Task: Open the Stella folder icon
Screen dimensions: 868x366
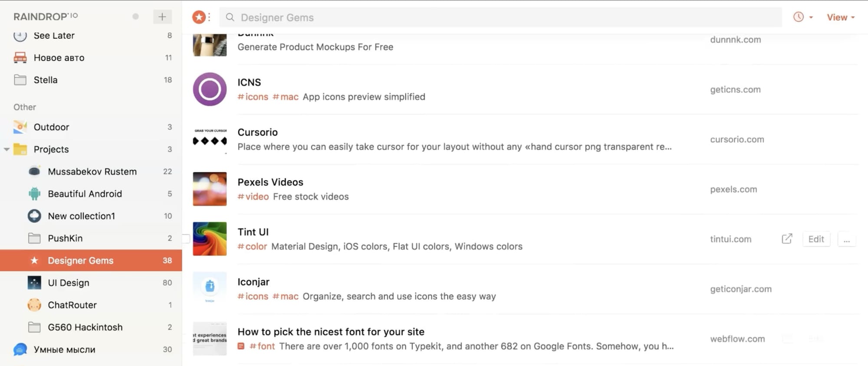Action: click(x=20, y=80)
